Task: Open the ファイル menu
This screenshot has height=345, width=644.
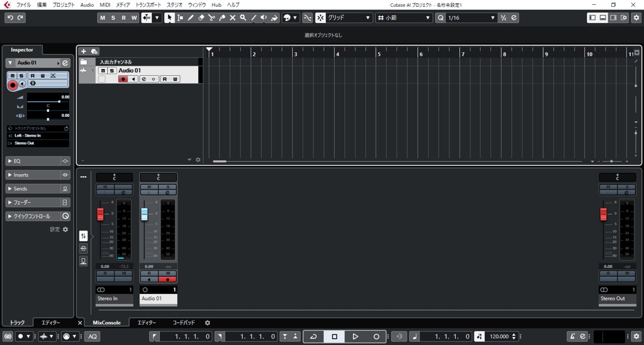Action: [24, 5]
